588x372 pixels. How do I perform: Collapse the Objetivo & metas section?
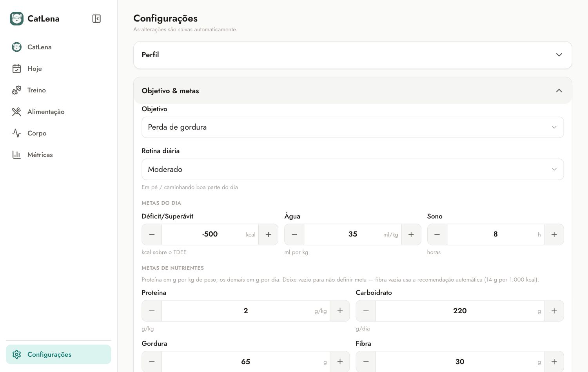[x=352, y=90]
